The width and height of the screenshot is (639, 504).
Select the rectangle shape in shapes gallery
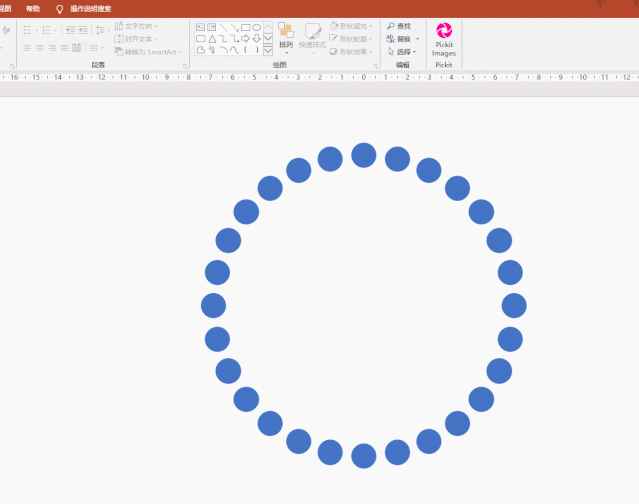point(245,27)
